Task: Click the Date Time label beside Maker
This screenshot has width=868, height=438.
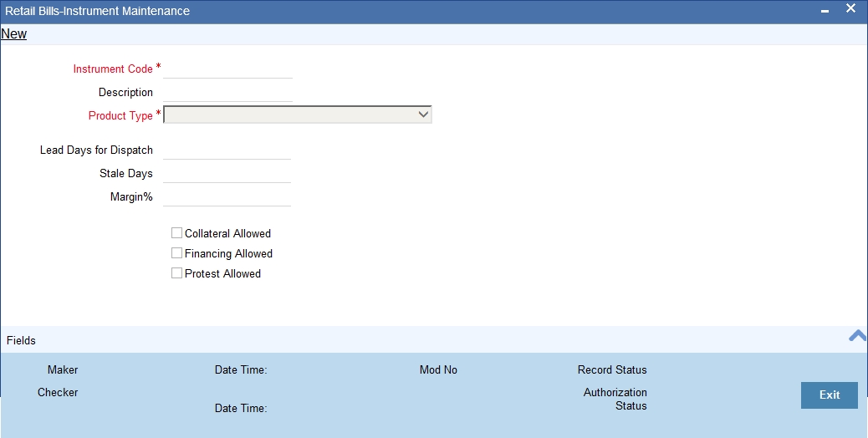Action: click(241, 369)
